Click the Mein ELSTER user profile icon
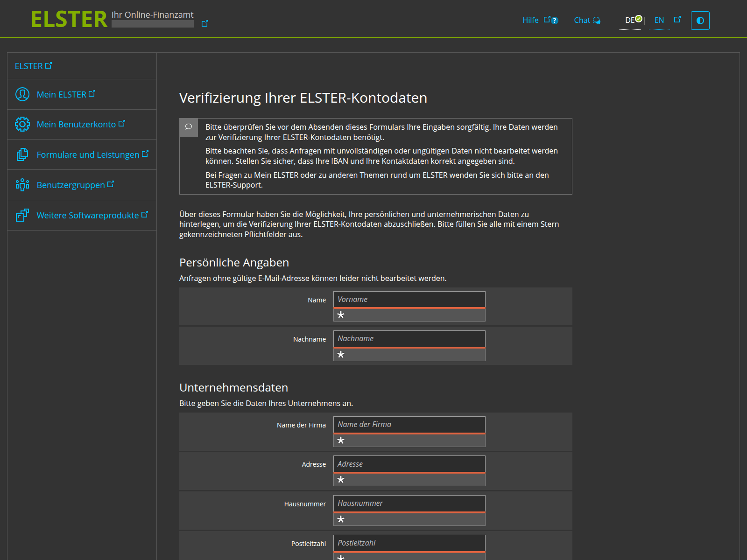747x560 pixels. tap(22, 94)
